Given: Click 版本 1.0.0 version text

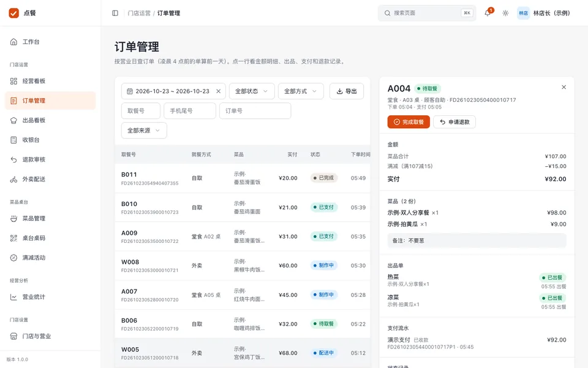Looking at the screenshot, I should tap(17, 359).
